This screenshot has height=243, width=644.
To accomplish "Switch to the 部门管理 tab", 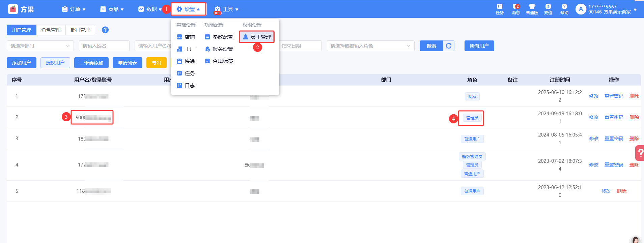I will click(80, 30).
